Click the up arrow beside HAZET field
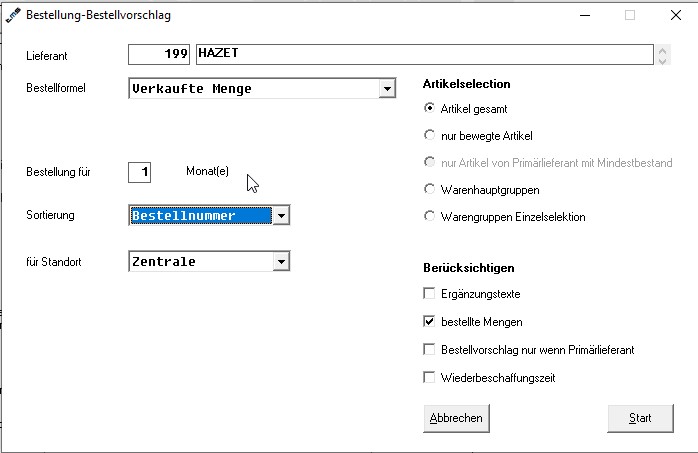The width and height of the screenshot is (698, 453). click(662, 50)
